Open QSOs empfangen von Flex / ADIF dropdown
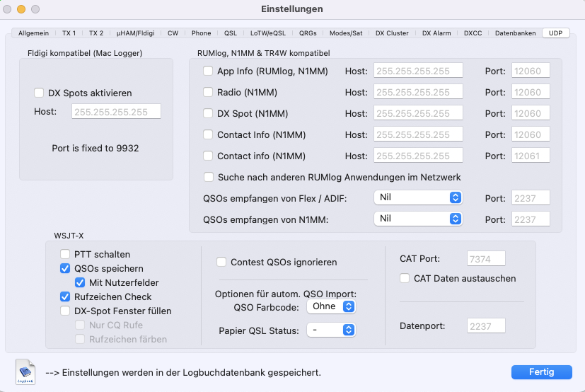This screenshot has height=392, width=585. [x=418, y=197]
